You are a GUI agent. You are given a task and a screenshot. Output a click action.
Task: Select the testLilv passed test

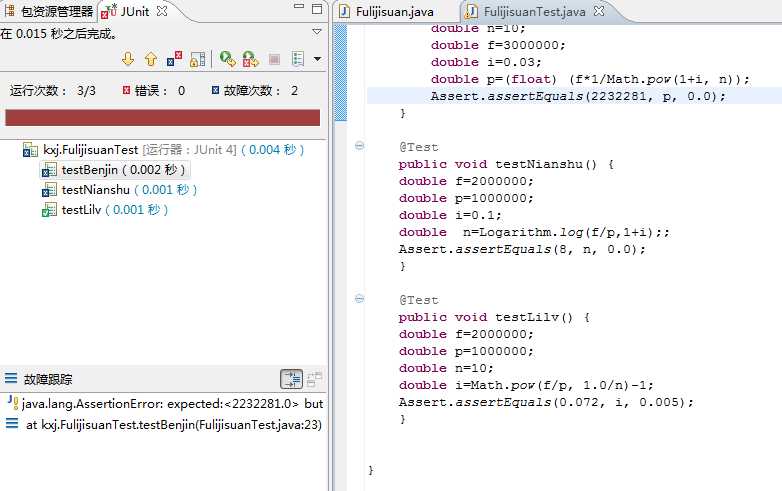tap(105, 210)
